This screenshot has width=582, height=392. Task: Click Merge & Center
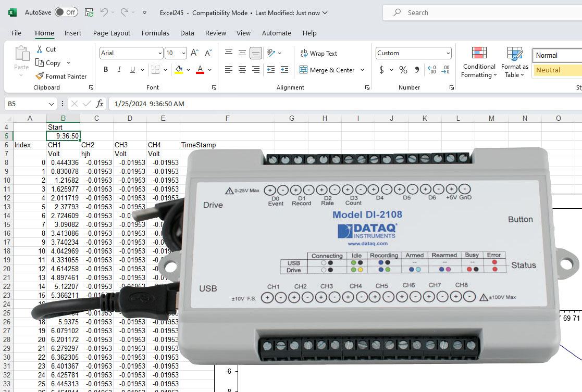tap(327, 70)
